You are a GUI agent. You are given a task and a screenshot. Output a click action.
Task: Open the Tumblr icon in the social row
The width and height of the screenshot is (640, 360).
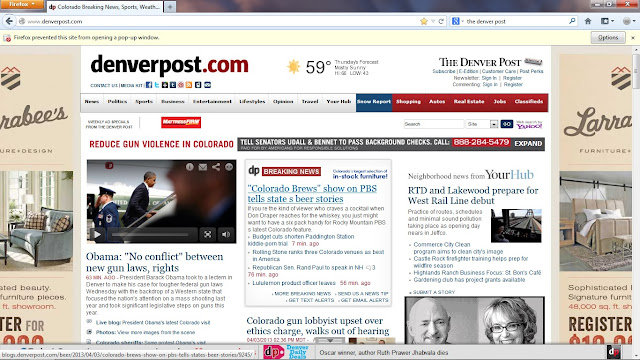[173, 85]
